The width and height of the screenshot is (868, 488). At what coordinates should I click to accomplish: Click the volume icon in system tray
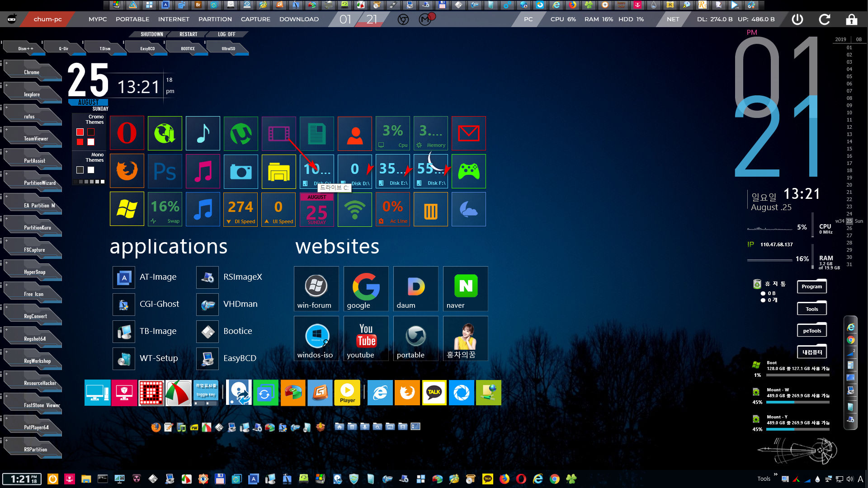pos(850,479)
